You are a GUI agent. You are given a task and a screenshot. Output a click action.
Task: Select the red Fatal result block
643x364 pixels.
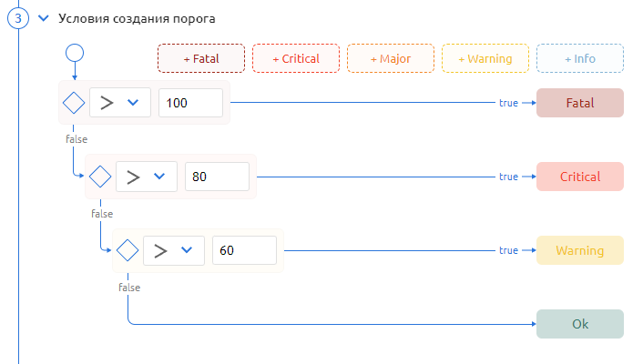[x=580, y=103]
